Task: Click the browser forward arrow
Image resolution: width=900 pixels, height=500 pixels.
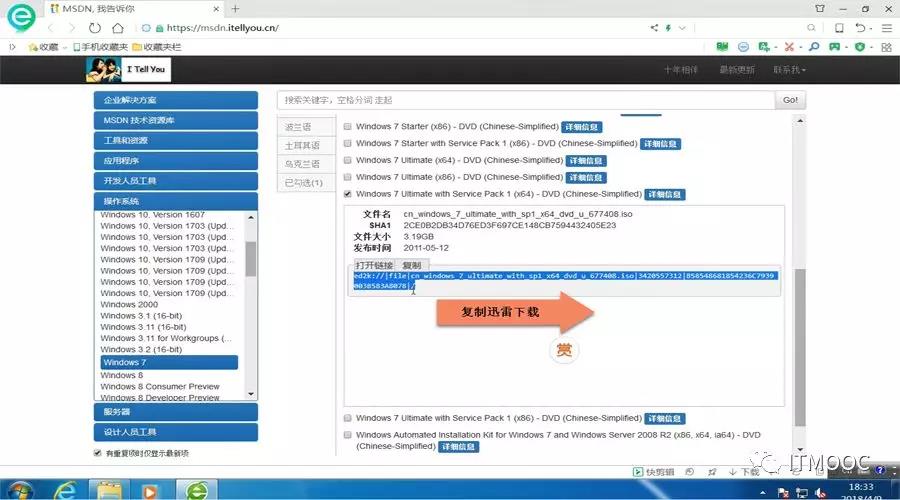Action: (x=71, y=28)
